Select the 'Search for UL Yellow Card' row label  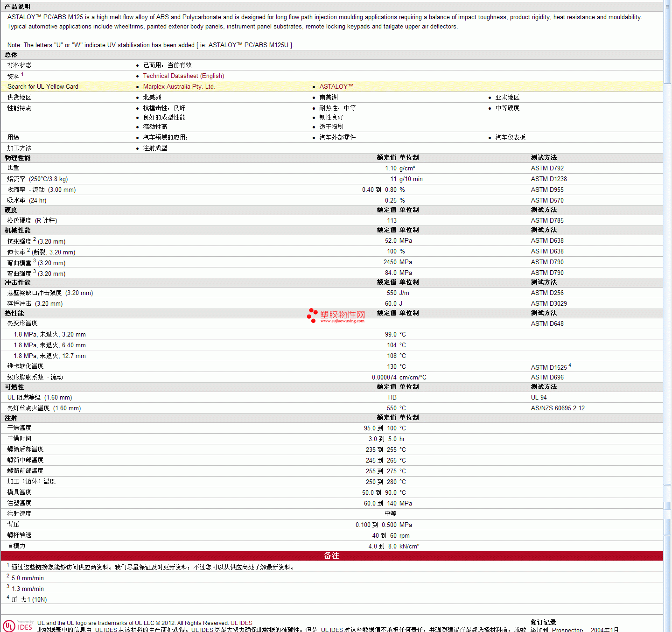43,86
